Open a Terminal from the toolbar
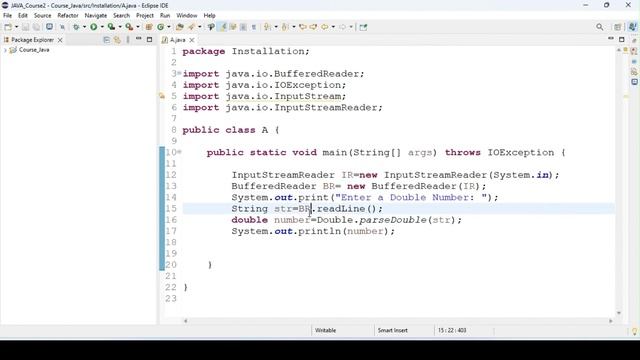The image size is (640, 360). pyautogui.click(x=49, y=27)
